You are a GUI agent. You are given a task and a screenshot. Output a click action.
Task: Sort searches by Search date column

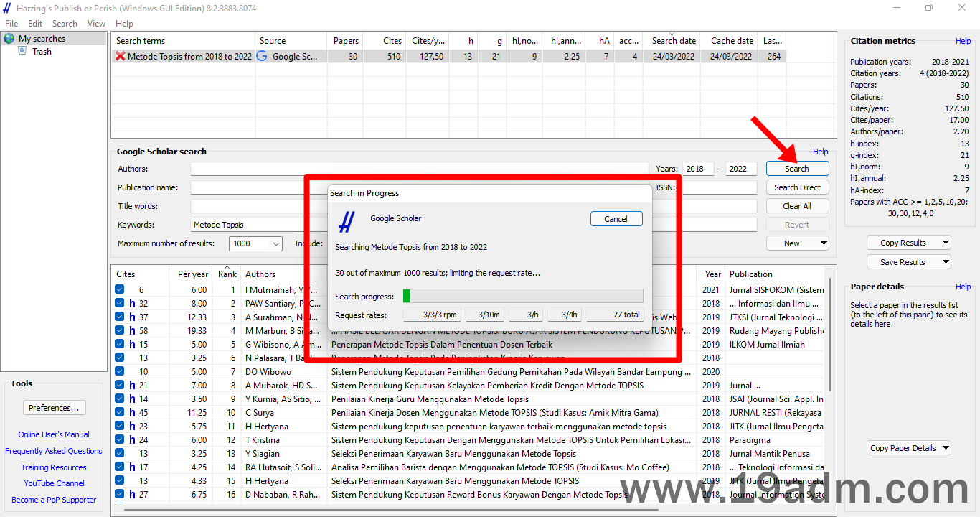click(672, 41)
